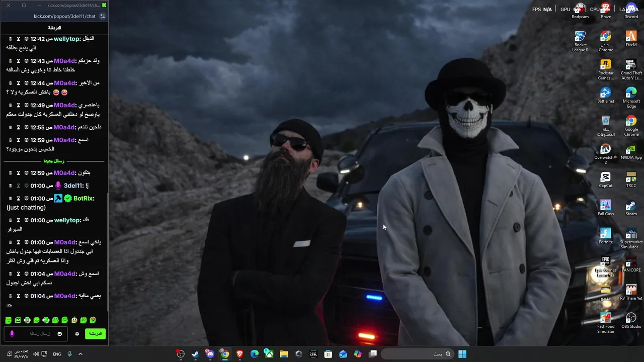
Task: Open Discord from the taskbar
Action: pos(210,354)
